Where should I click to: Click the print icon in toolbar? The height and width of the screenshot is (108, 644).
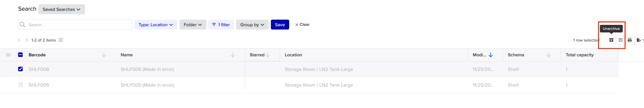point(630,40)
